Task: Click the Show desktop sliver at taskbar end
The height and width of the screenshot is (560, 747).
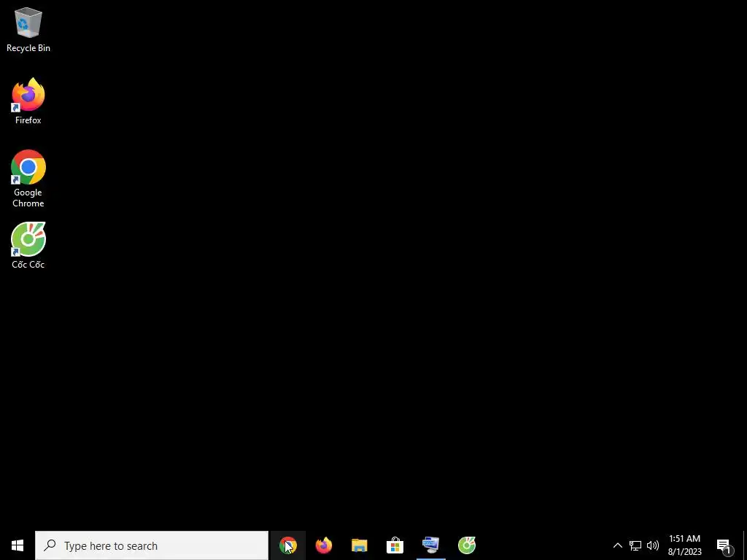Action: (745, 545)
